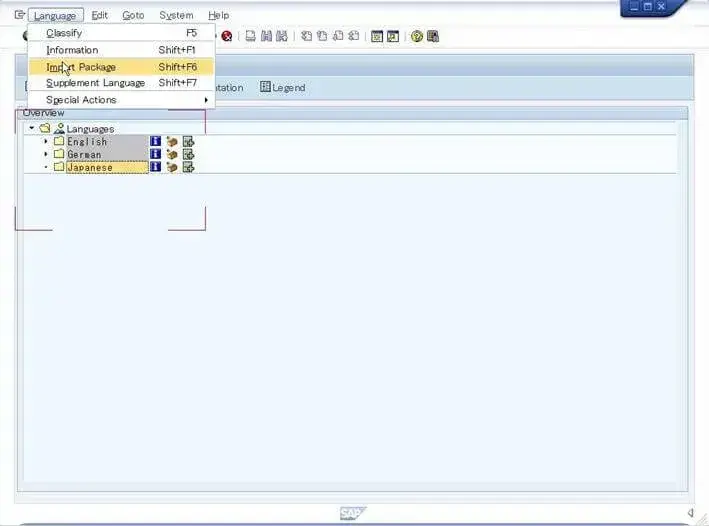Select the German tree row

[x=108, y=154]
